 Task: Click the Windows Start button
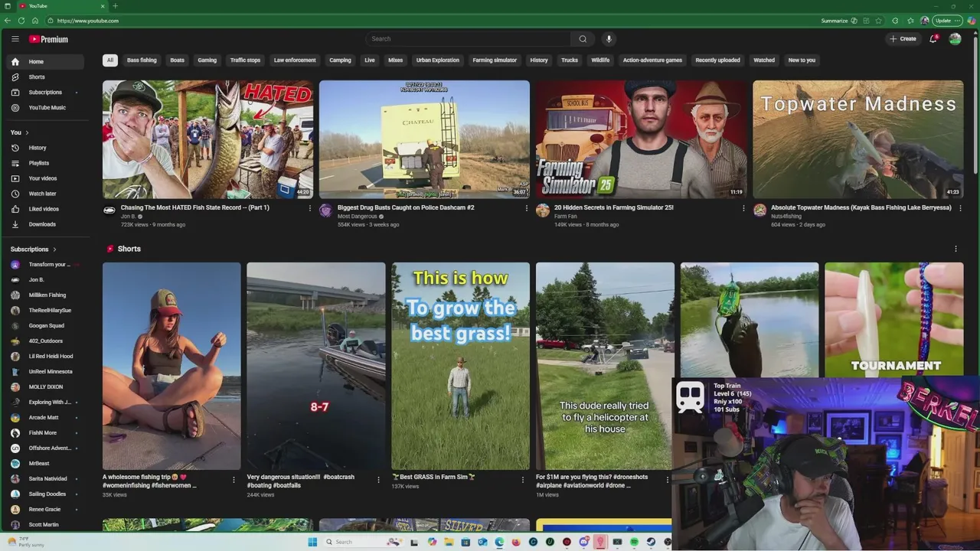312,542
